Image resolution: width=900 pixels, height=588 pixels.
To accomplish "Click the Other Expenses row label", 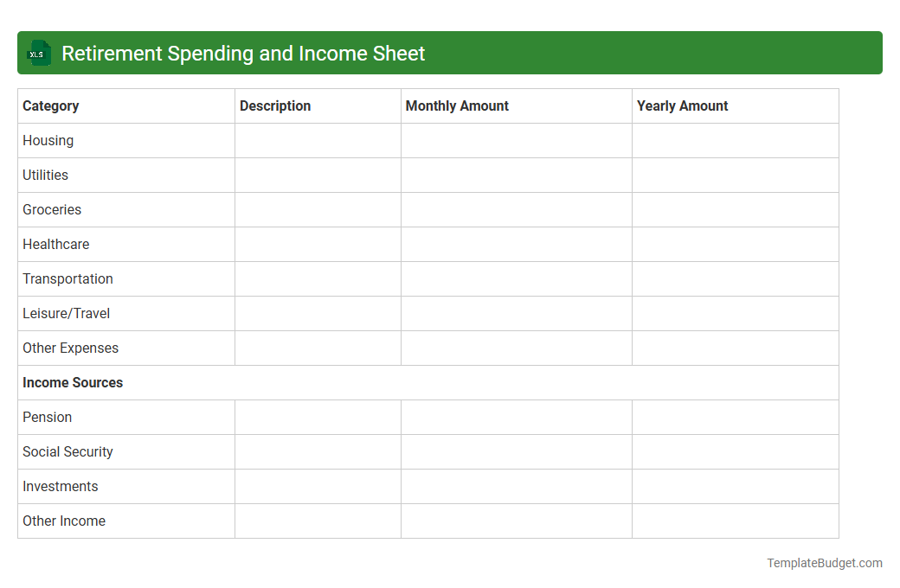I will tap(70, 348).
